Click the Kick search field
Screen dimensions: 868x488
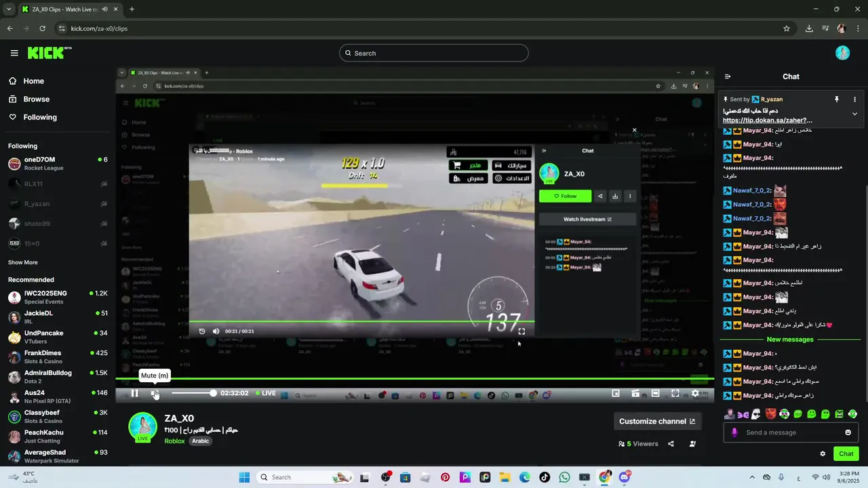434,53
